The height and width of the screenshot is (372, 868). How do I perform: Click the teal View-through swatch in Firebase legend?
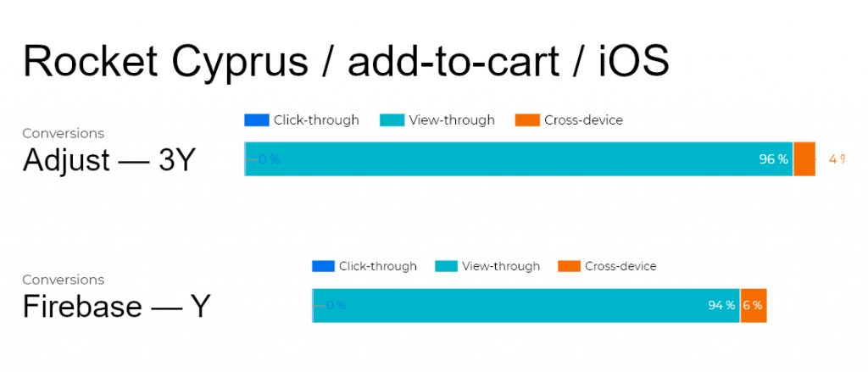pos(446,266)
